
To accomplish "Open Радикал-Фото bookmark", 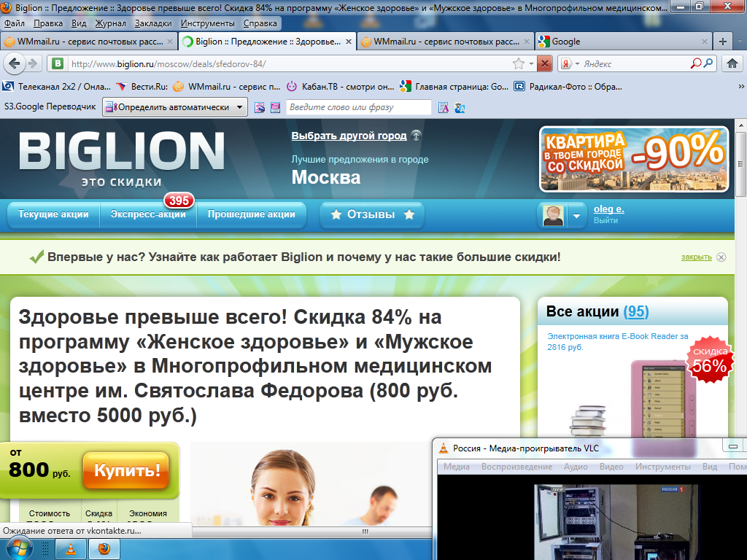I will [x=568, y=87].
